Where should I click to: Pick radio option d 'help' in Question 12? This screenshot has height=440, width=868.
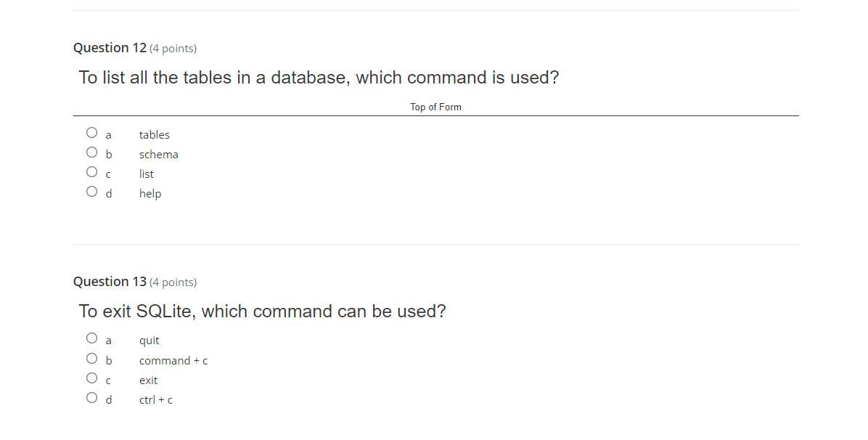[91, 192]
